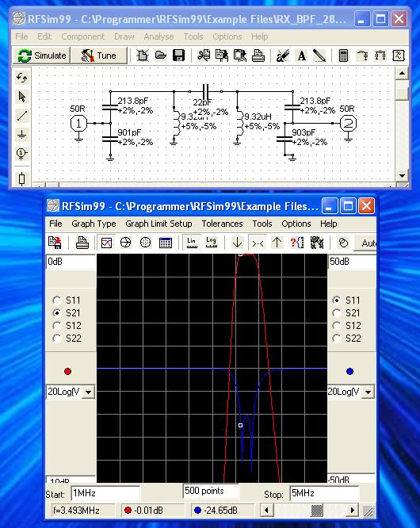Screen dimensions: 420x528
Task: Select the rotate component tool
Action: pyautogui.click(x=22, y=78)
